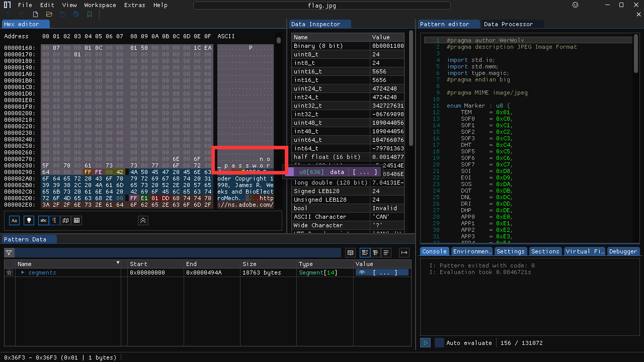The image size is (644, 362).
Task: Favorite the segments row star
Action: (x=9, y=273)
